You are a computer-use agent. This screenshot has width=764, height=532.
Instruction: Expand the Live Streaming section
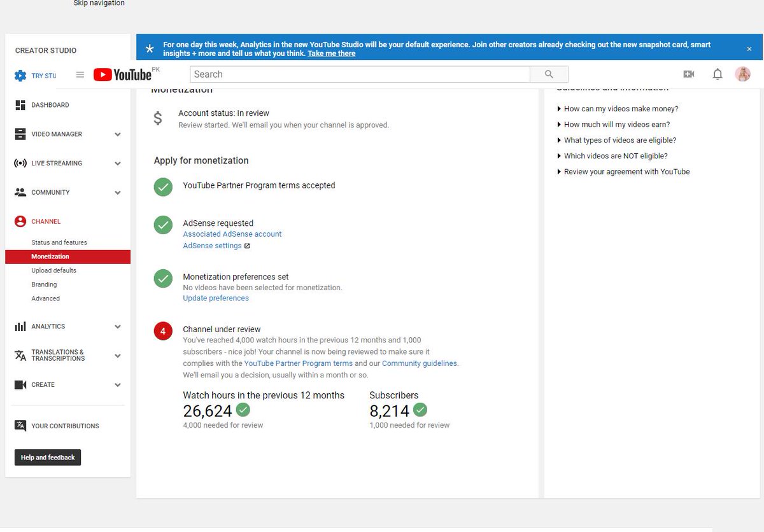tap(118, 164)
